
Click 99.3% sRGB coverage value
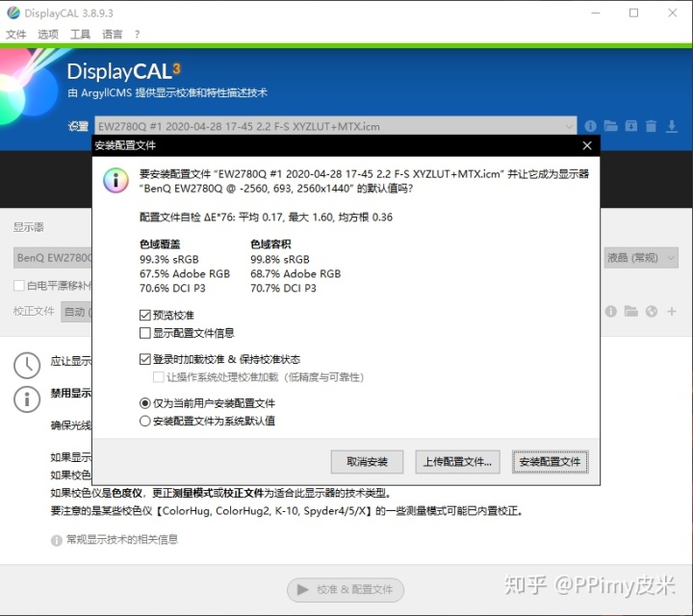169,259
